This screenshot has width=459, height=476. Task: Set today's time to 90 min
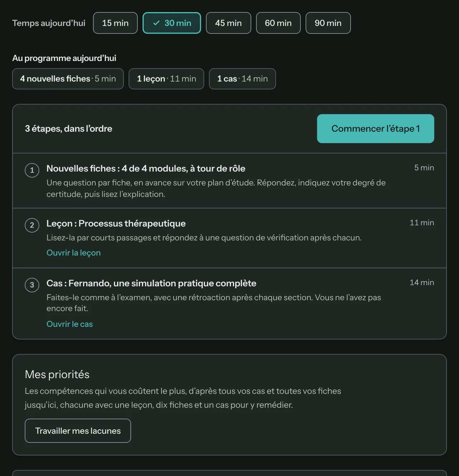pyautogui.click(x=328, y=23)
